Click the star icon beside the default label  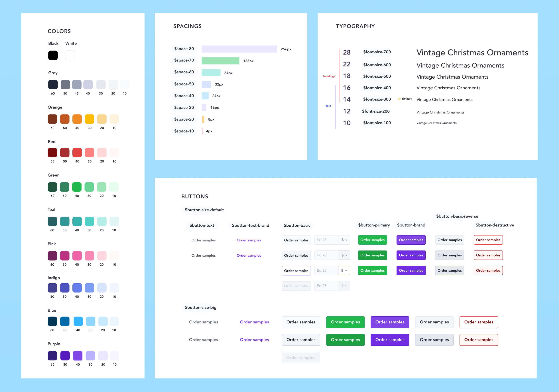[x=399, y=99]
